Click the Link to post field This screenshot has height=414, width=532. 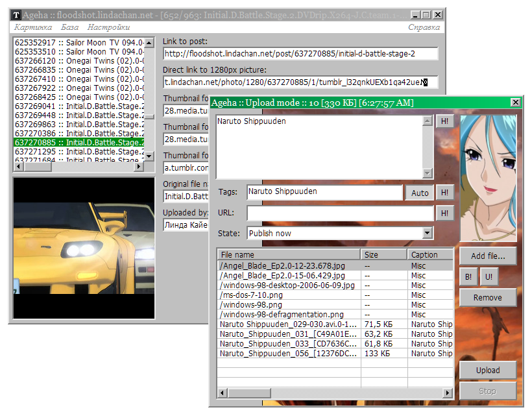tap(300, 54)
